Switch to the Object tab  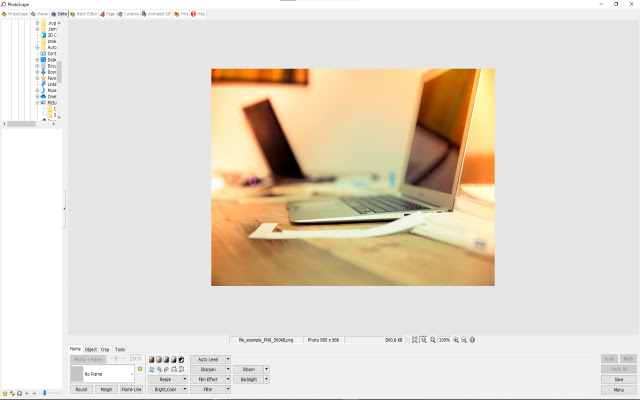[91, 349]
